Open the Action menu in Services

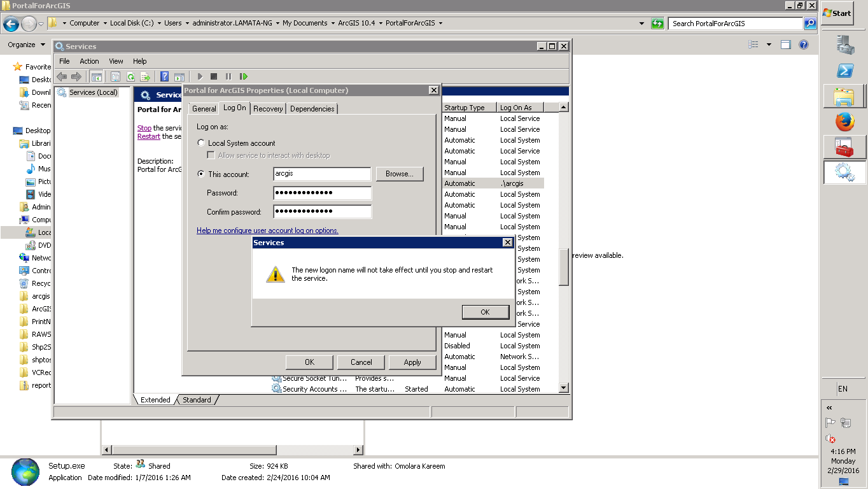tap(89, 61)
